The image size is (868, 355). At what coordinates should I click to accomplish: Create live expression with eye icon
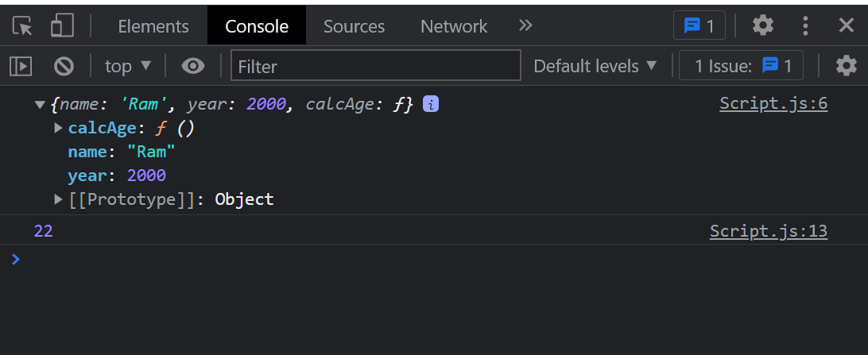pyautogui.click(x=192, y=67)
